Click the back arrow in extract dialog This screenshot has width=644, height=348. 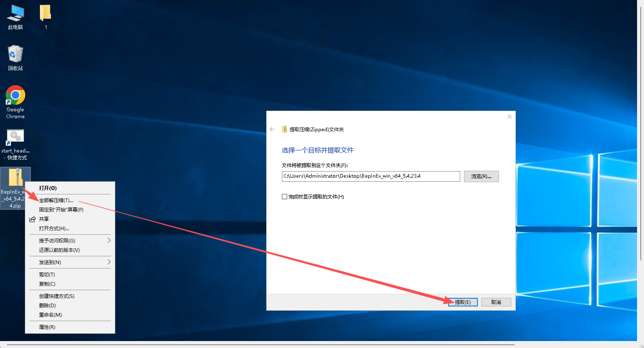(x=272, y=129)
